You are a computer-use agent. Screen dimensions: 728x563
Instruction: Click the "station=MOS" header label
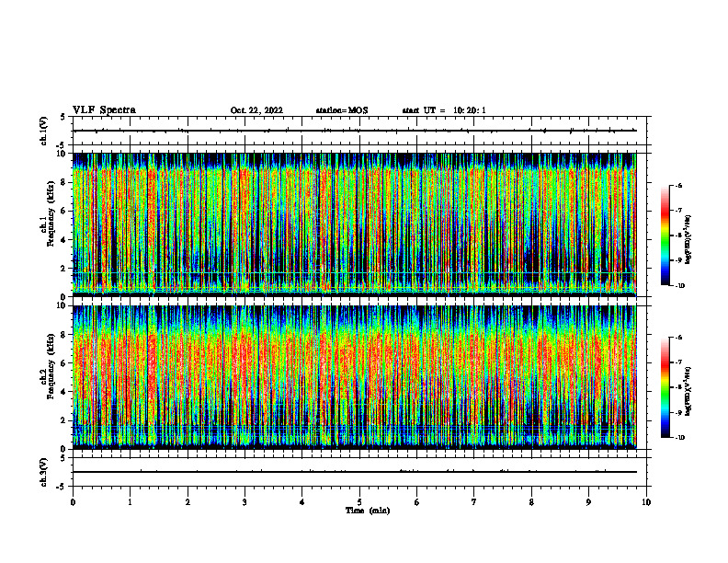click(x=342, y=110)
